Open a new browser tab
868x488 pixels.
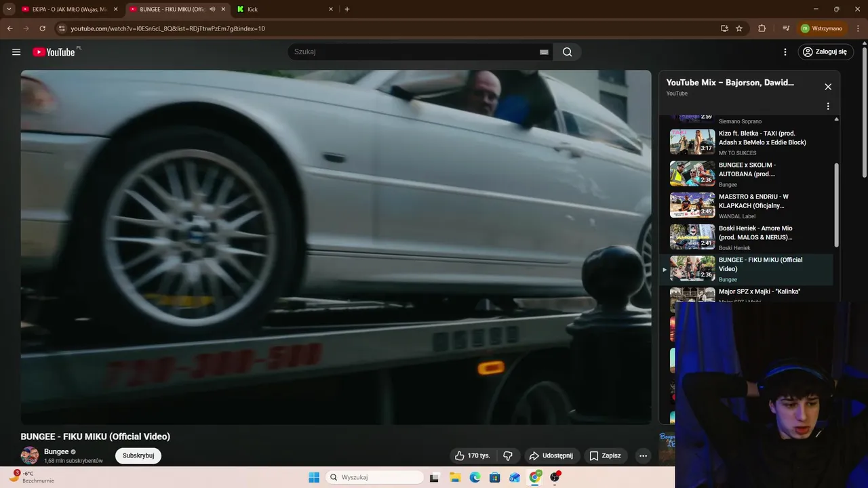tap(347, 9)
